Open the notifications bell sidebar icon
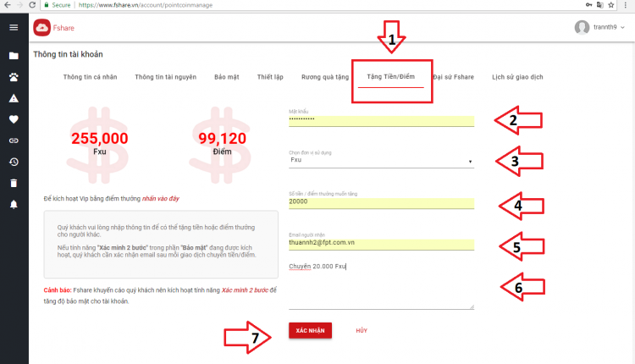Image resolution: width=635 pixels, height=364 pixels. pyautogui.click(x=14, y=204)
